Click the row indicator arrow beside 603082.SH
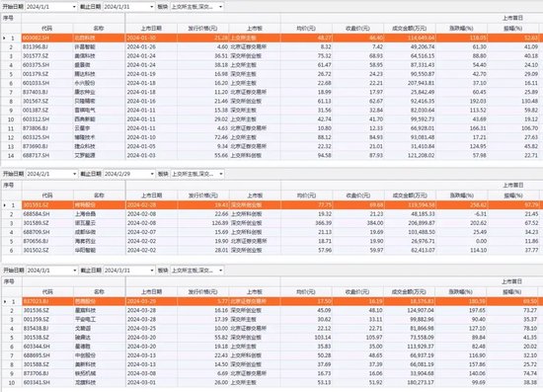This screenshot has height=392, width=543. coord(4,38)
